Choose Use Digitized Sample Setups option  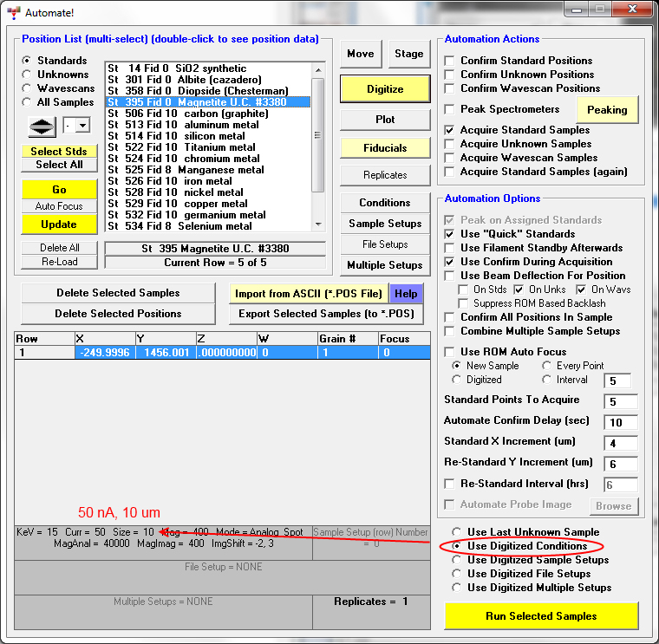click(456, 560)
